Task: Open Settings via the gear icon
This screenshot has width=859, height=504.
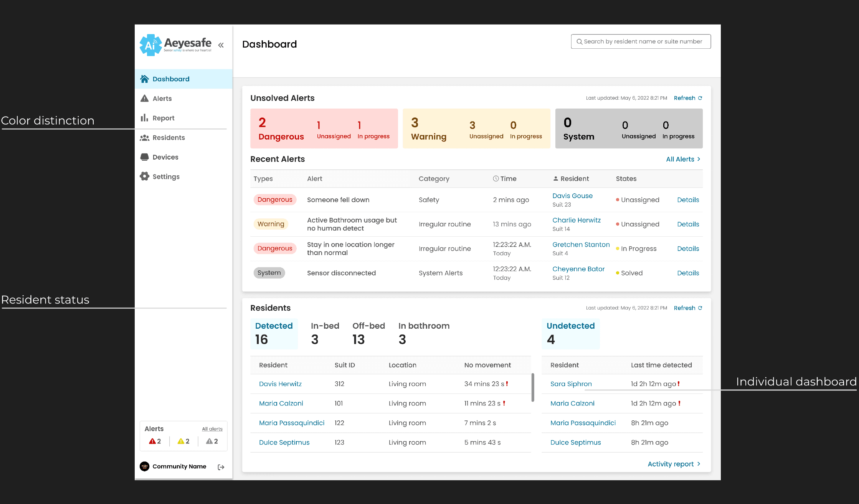Action: [x=144, y=176]
